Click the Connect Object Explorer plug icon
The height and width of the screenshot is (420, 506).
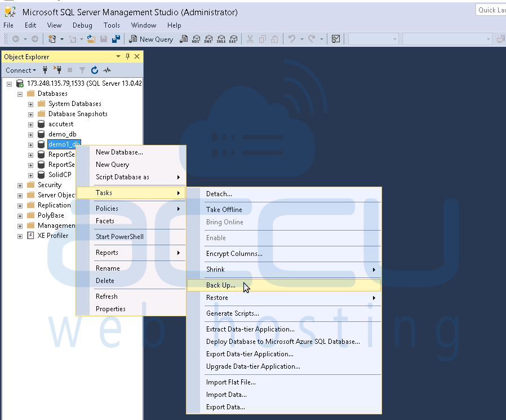pyautogui.click(x=45, y=70)
